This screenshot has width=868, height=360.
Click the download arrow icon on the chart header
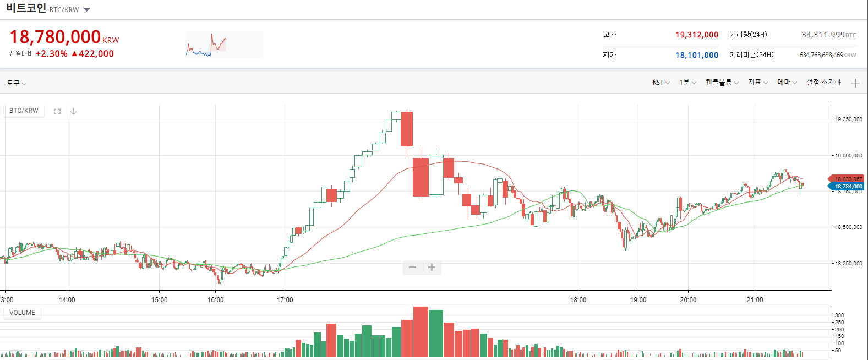[x=73, y=111]
